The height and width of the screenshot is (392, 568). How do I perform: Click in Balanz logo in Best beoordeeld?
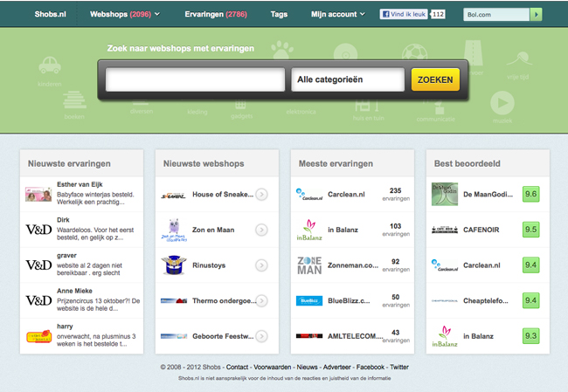pos(445,336)
